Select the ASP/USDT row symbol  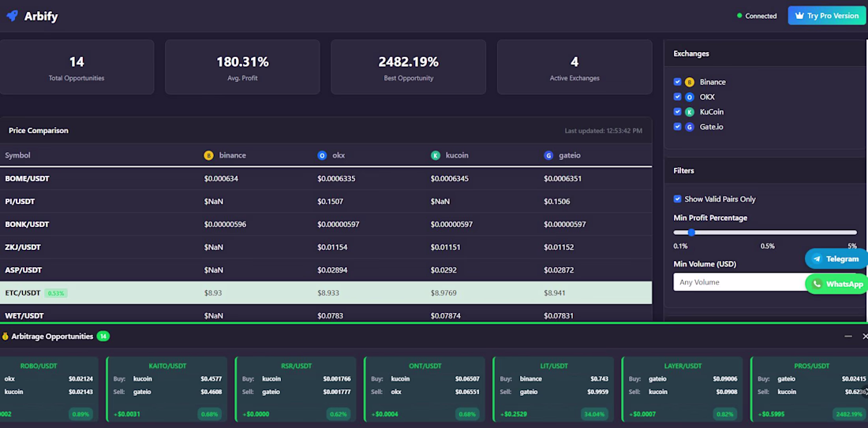23,270
